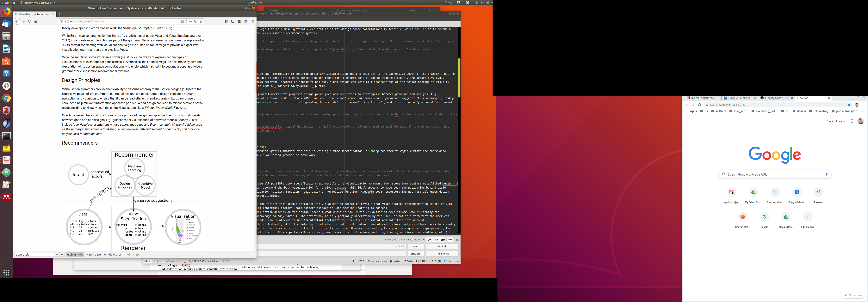Save page to Pocket icon
Viewport: 868px width, 302px height.
196,21
